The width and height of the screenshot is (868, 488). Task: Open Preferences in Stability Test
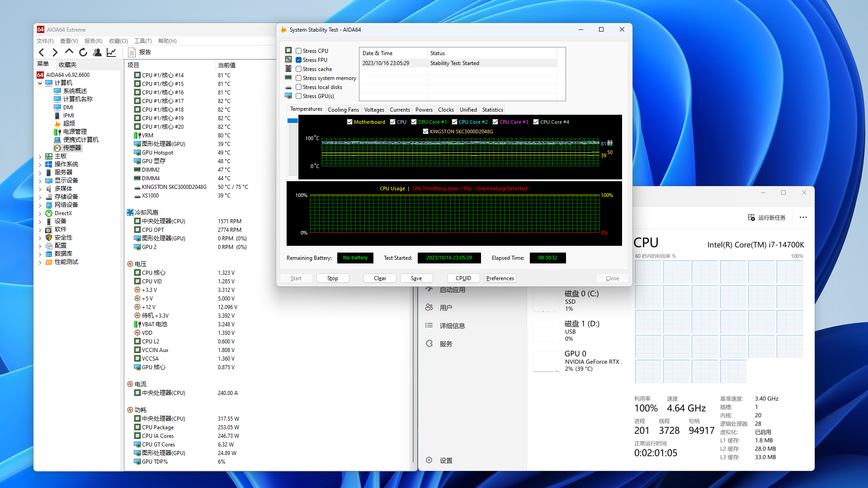tap(500, 278)
